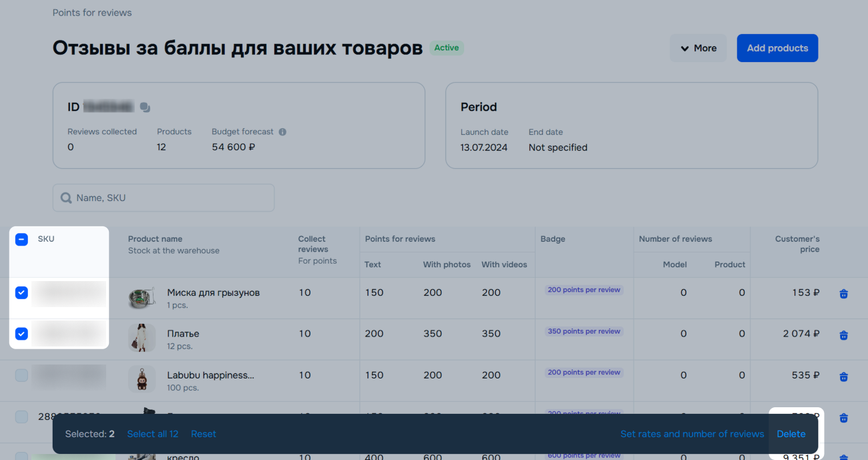Reset the current selection

tap(203, 434)
